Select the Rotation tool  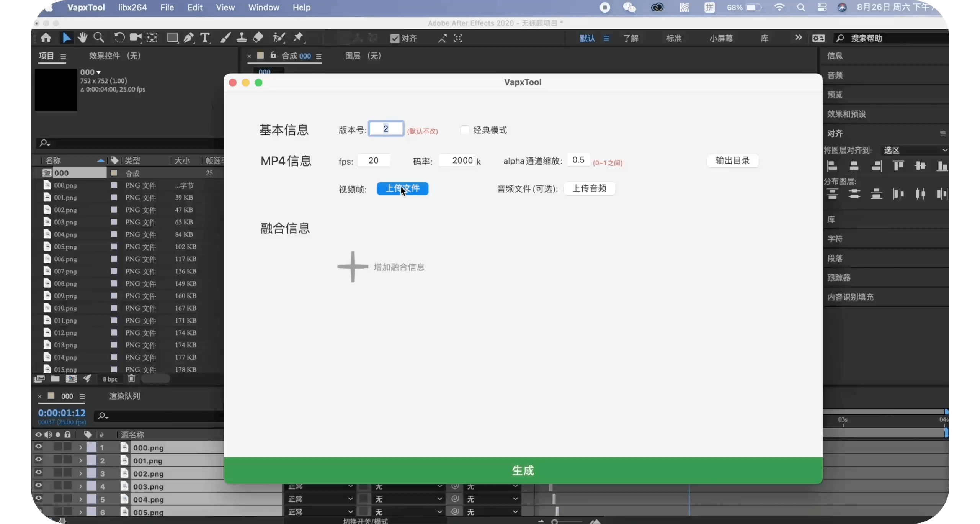point(119,37)
